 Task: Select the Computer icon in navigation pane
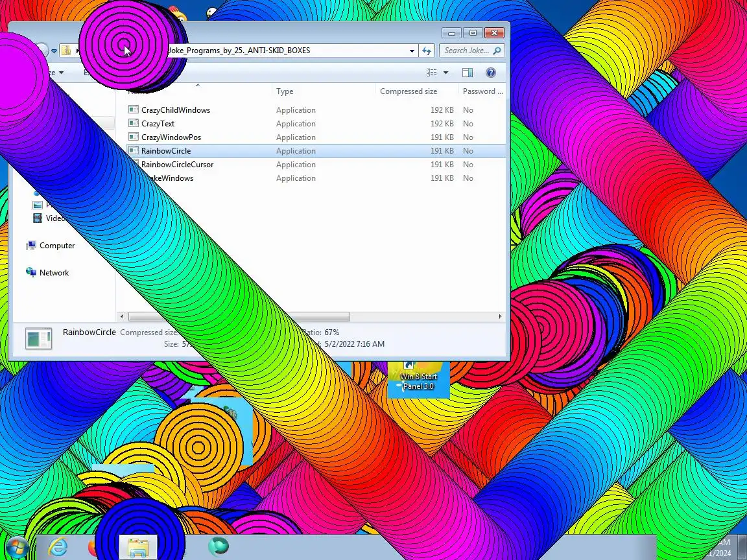pyautogui.click(x=31, y=246)
